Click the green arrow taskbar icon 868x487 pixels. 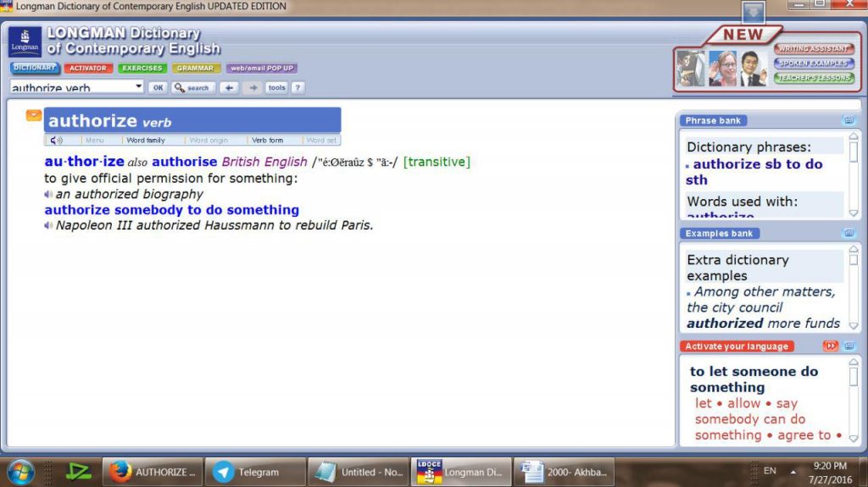pos(78,472)
